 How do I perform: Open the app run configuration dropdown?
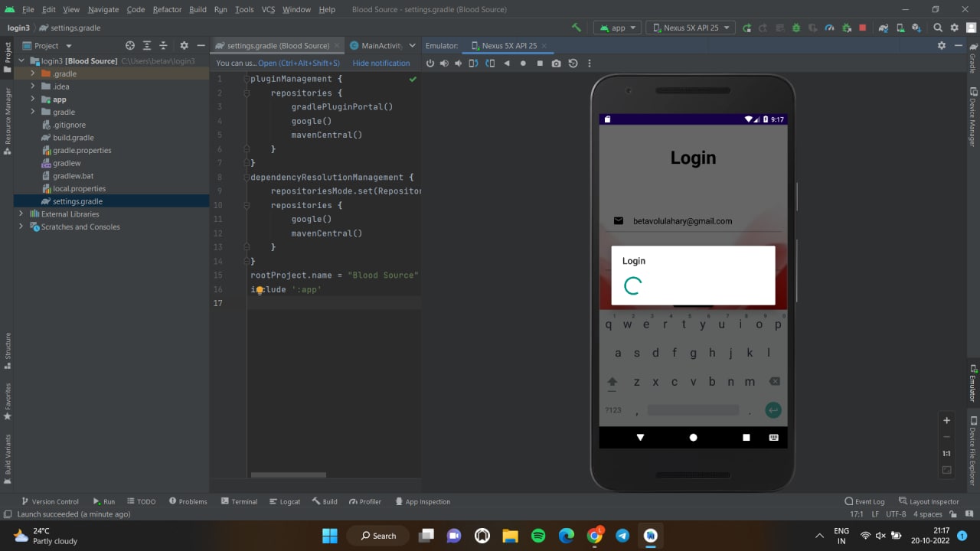[617, 28]
